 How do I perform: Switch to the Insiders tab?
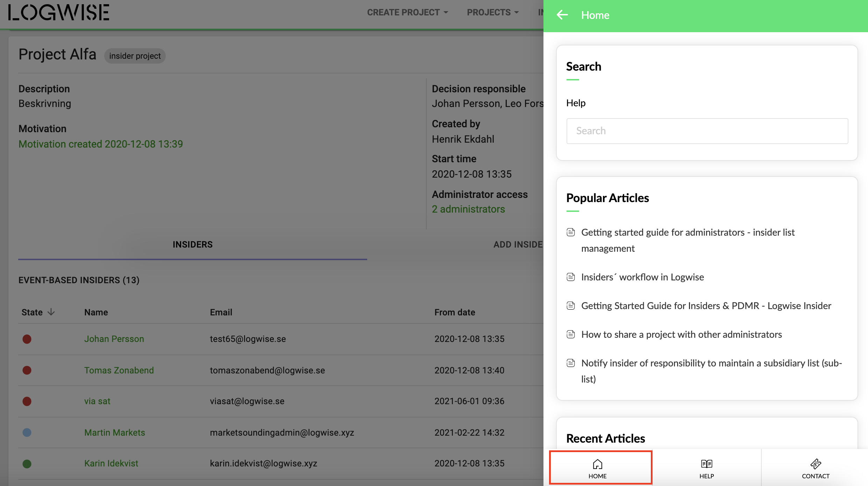pyautogui.click(x=193, y=244)
